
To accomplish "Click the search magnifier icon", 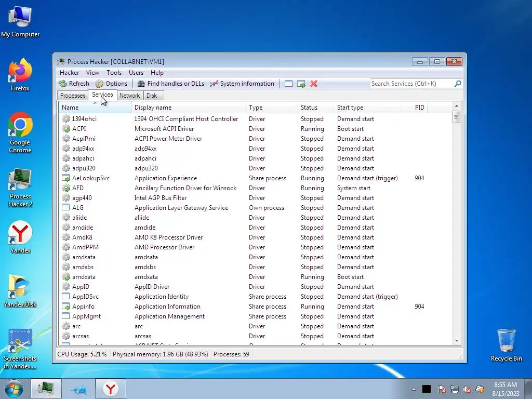I will pos(458,84).
